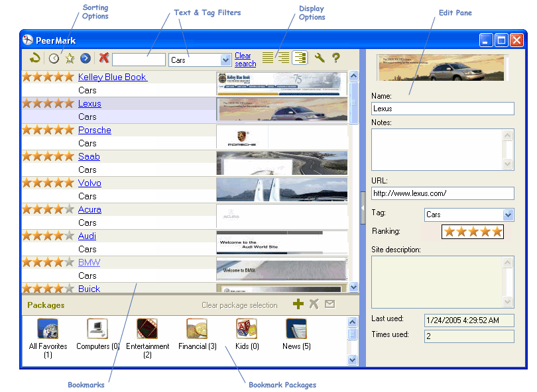Click Site description scroll up arrow
This screenshot has height=392, width=537.
[x=508, y=262]
